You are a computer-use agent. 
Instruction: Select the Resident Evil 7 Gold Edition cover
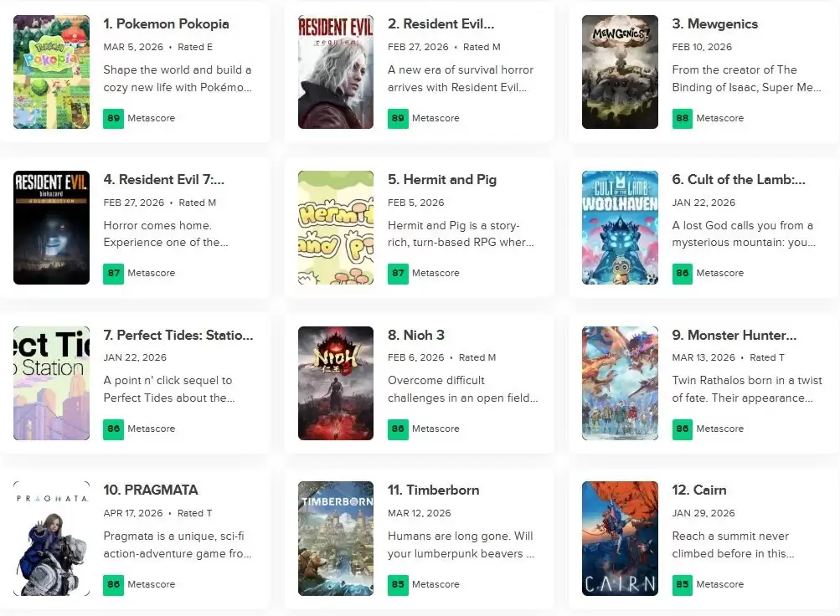pos(51,228)
